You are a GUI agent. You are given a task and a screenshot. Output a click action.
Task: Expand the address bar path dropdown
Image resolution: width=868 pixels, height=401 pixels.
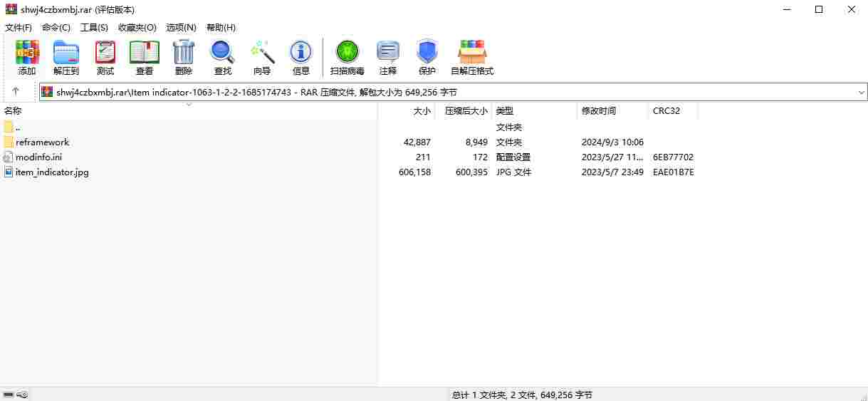click(x=861, y=92)
